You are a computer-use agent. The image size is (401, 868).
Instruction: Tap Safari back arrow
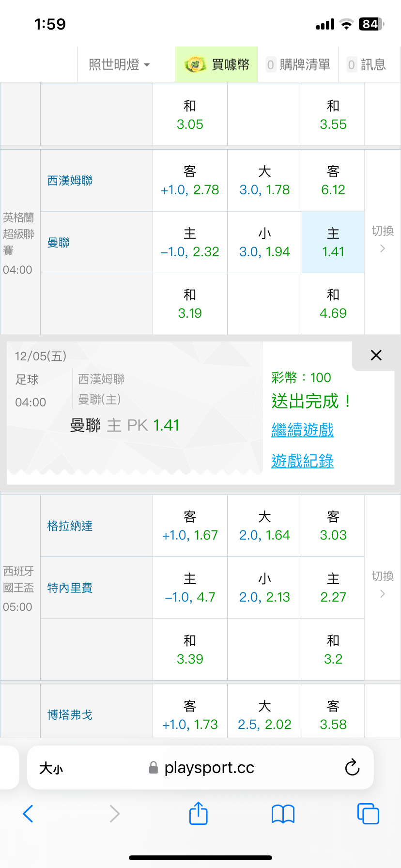(x=28, y=814)
